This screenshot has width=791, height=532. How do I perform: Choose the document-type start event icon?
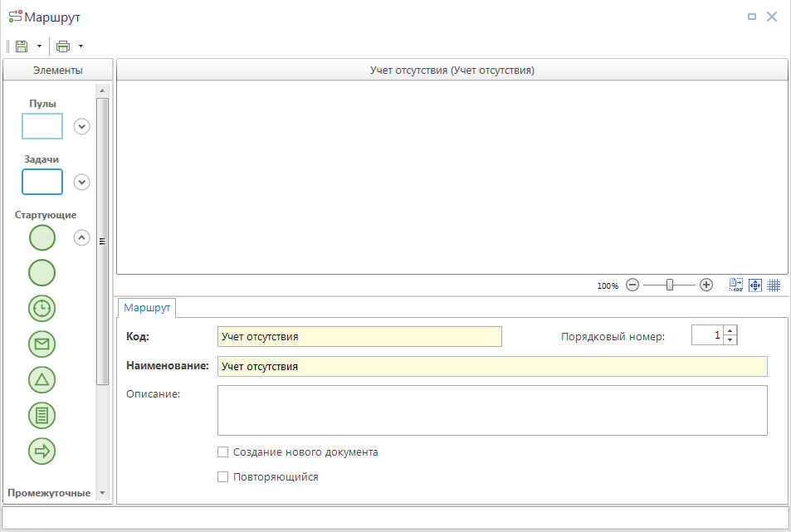(x=42, y=415)
